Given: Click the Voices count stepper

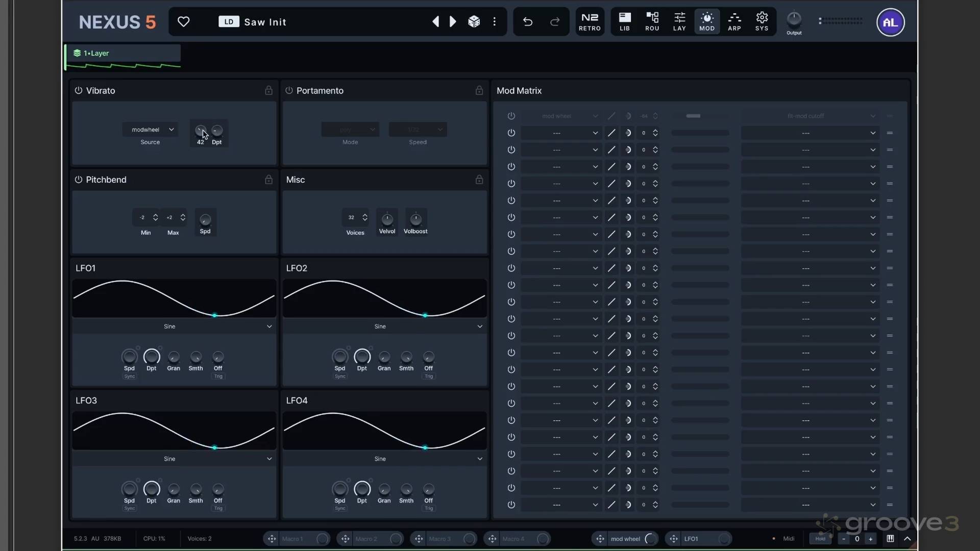Looking at the screenshot, I should click(x=365, y=217).
